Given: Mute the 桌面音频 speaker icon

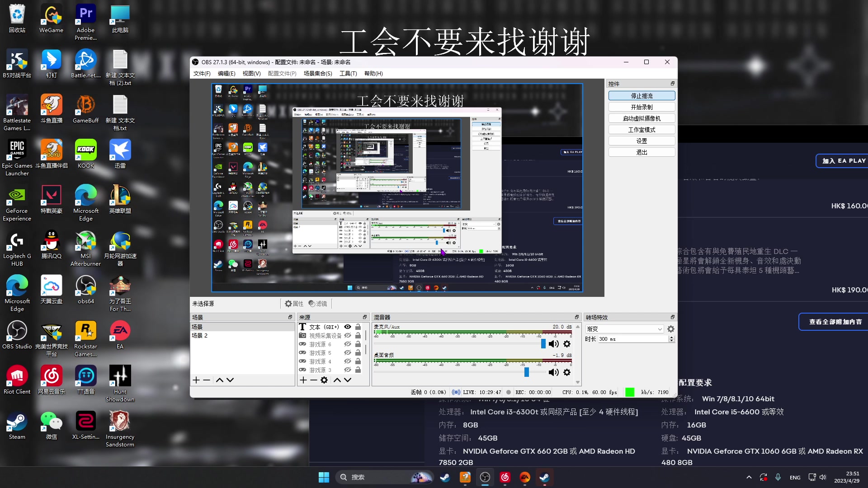Looking at the screenshot, I should coord(553,372).
